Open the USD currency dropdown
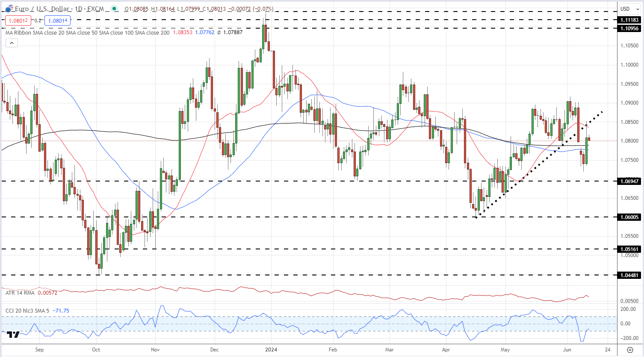Screen dimensions: 644x357 tap(630, 9)
